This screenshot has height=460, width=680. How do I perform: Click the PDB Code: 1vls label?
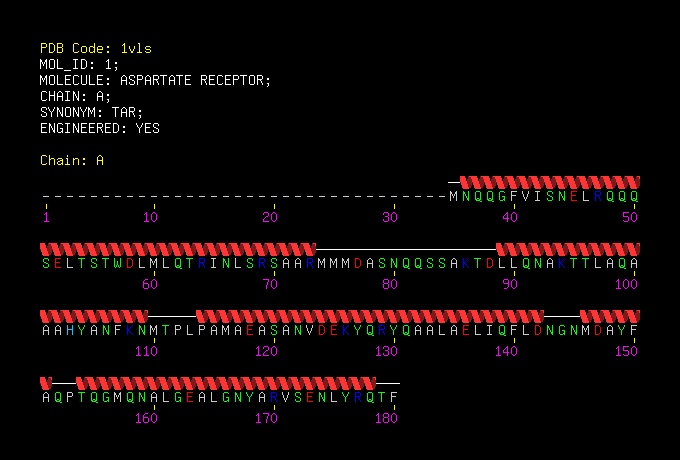pyautogui.click(x=96, y=48)
